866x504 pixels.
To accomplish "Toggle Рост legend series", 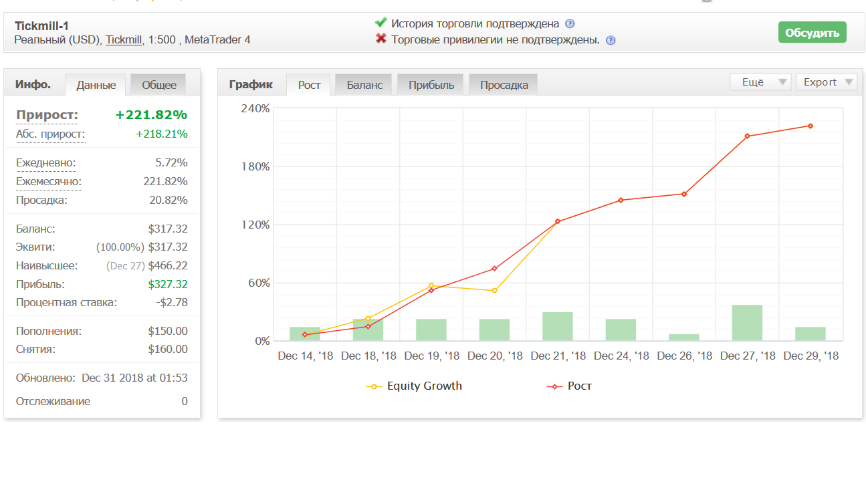I will (570, 386).
